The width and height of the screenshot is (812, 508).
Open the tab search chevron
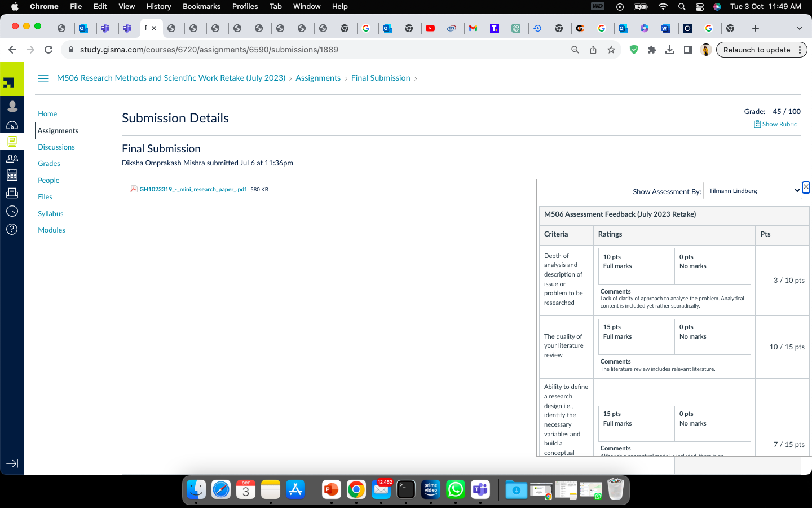(x=799, y=28)
